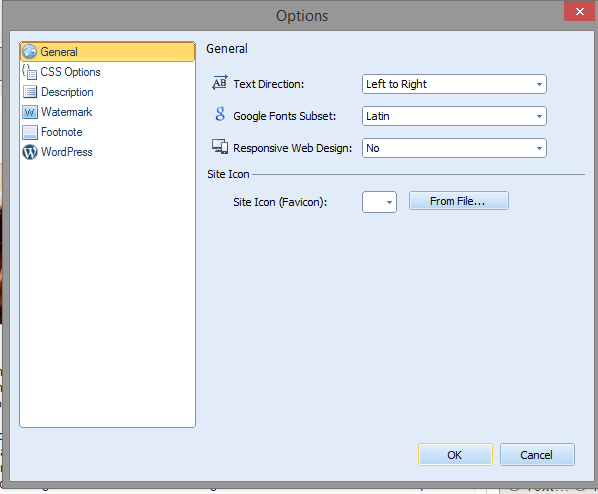Open the Site Icon favicon picker dropdown
This screenshot has height=494, width=598.
[x=379, y=202]
